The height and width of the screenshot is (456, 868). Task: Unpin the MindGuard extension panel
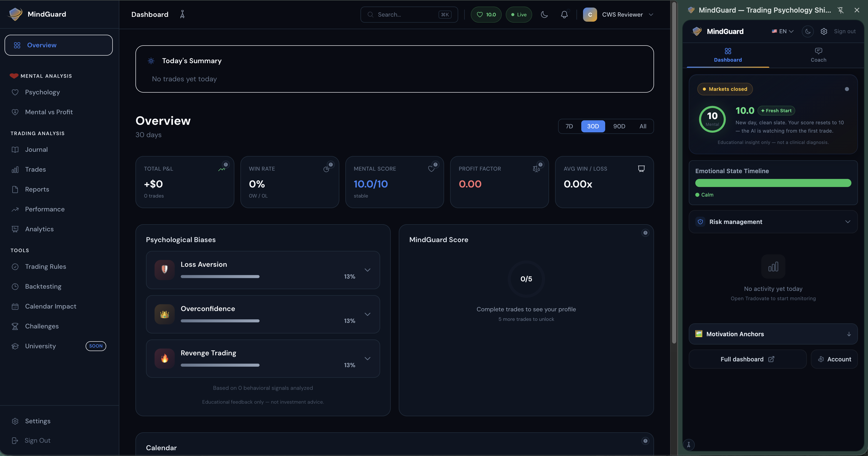pos(840,10)
